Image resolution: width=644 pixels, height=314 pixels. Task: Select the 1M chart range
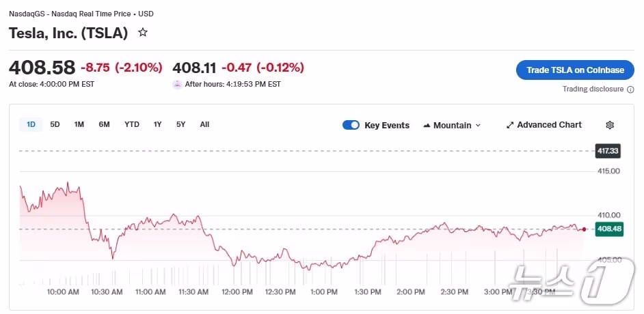coord(79,124)
